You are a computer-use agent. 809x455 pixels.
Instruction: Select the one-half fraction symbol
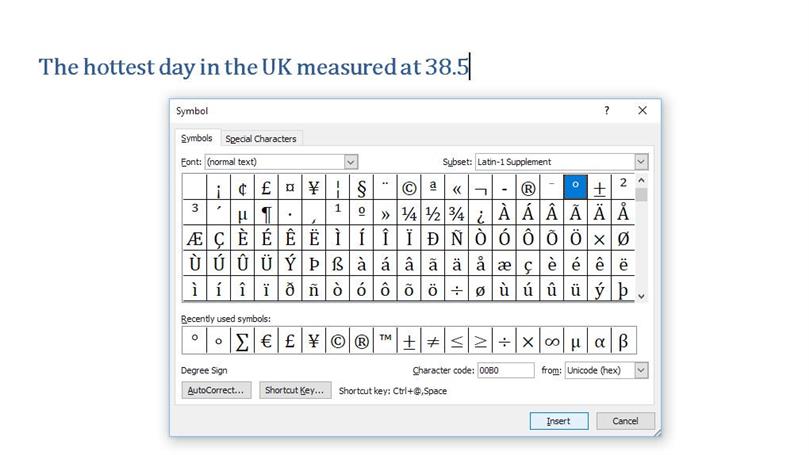432,212
